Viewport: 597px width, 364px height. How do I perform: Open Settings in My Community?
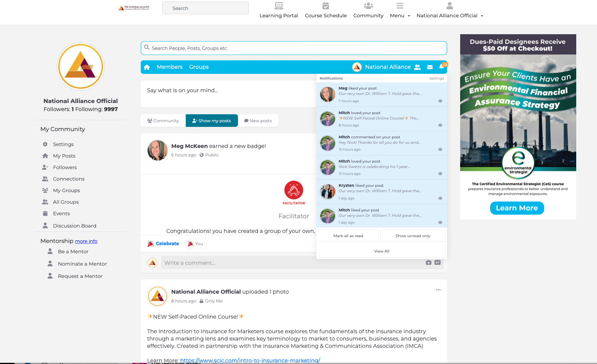tap(63, 144)
